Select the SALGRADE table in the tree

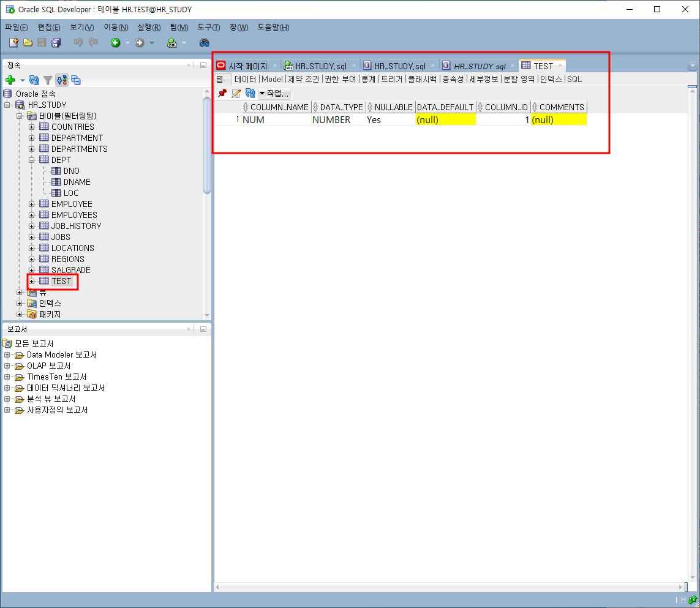point(70,270)
